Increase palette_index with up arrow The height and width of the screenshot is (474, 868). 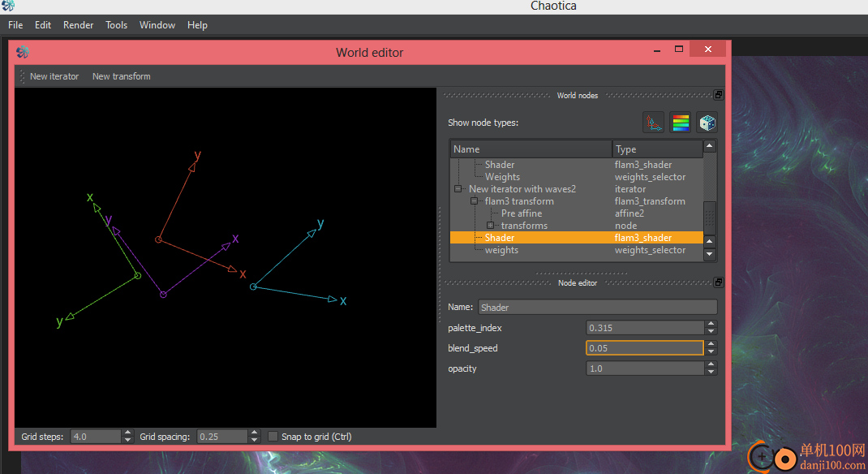pyautogui.click(x=711, y=324)
